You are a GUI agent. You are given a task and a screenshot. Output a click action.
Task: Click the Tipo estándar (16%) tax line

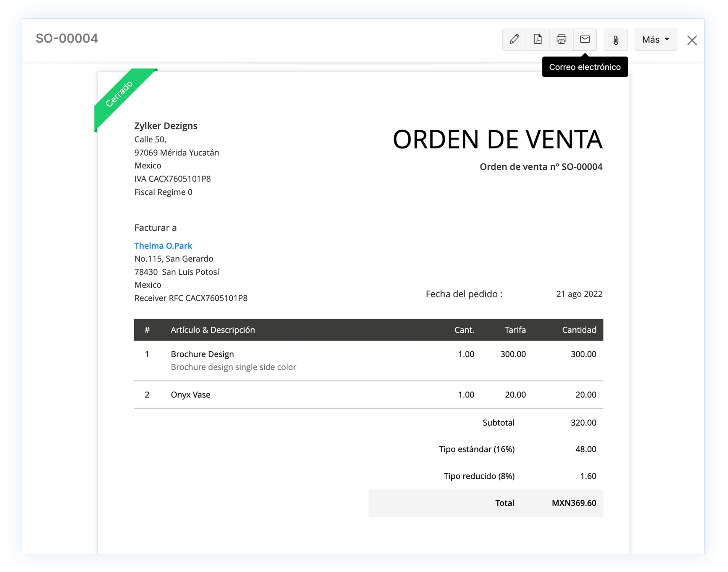(477, 449)
